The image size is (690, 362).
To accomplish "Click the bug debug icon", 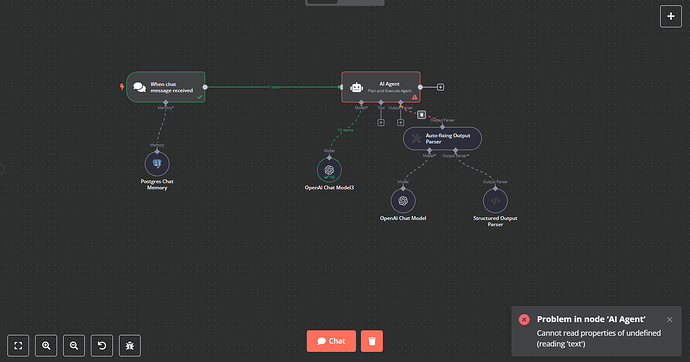I will (x=130, y=345).
